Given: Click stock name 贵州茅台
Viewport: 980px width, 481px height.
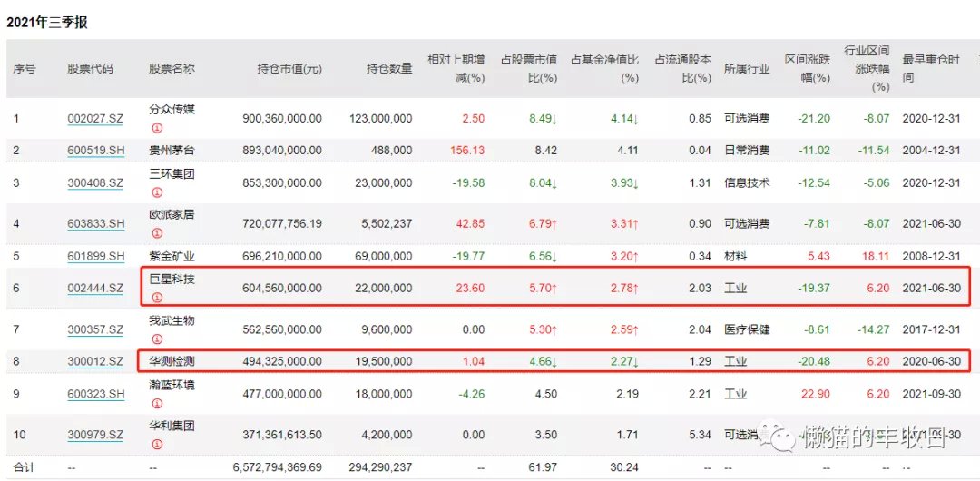Looking at the screenshot, I should coord(171,151).
